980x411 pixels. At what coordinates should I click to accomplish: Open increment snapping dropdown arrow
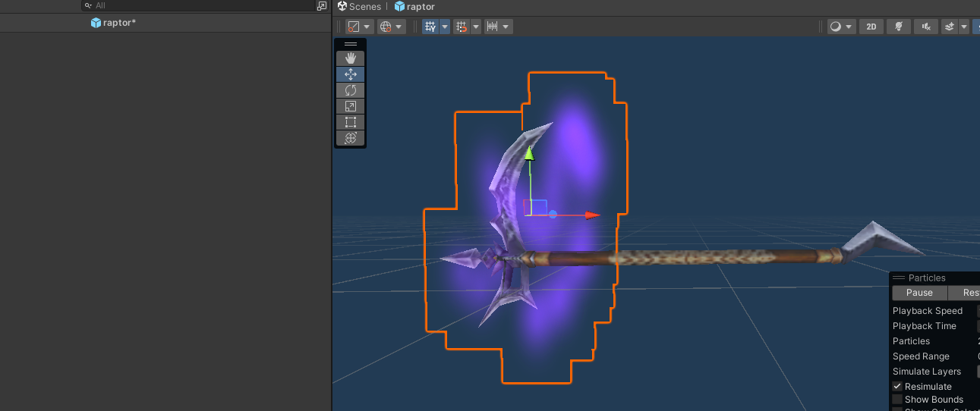click(506, 27)
